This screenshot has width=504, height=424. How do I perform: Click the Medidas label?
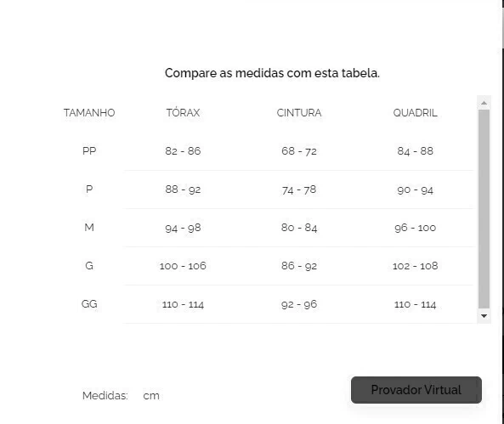(105, 396)
